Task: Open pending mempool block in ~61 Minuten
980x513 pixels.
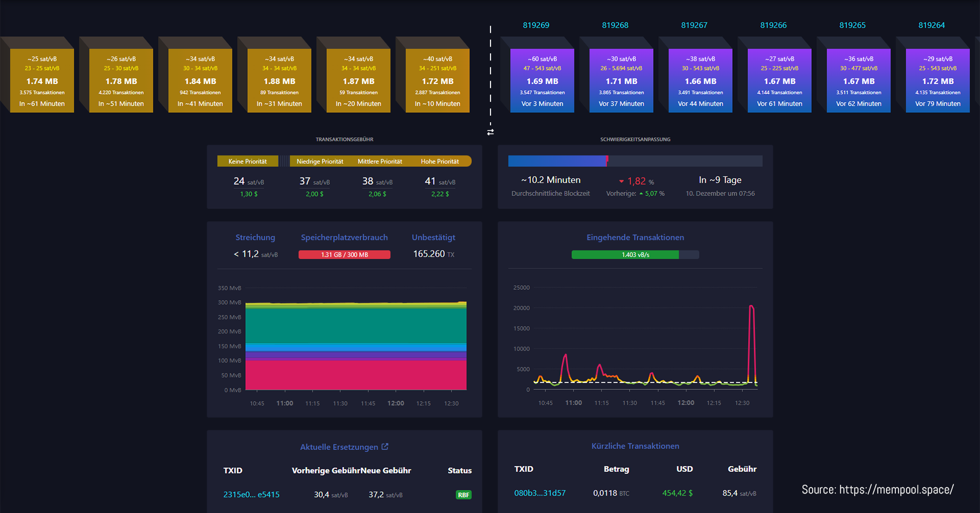Action: [x=42, y=81]
